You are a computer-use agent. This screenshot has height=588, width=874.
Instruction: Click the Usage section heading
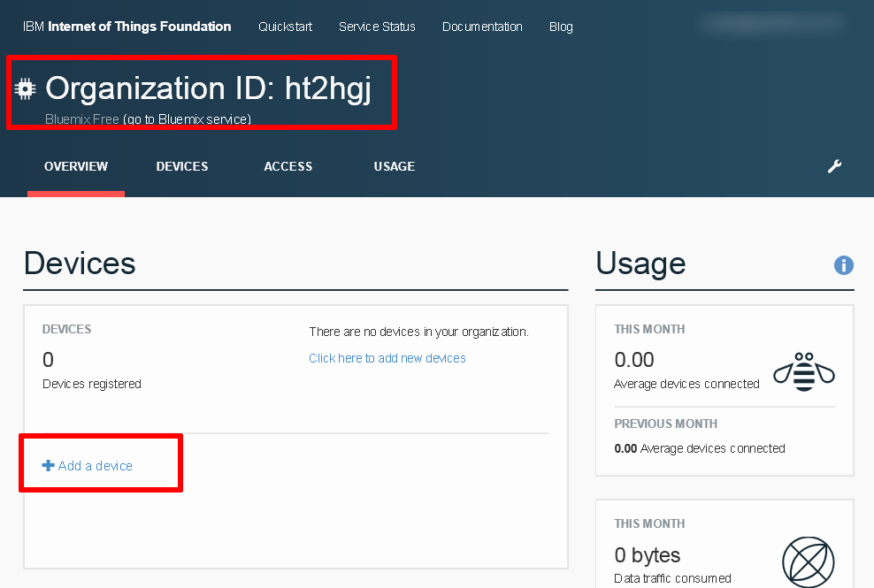(640, 263)
